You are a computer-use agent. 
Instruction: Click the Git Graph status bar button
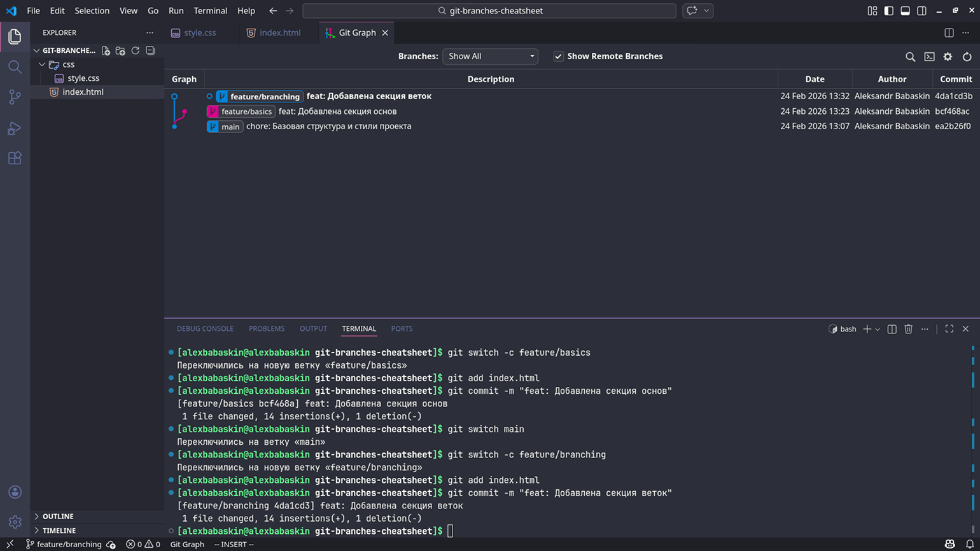187,544
